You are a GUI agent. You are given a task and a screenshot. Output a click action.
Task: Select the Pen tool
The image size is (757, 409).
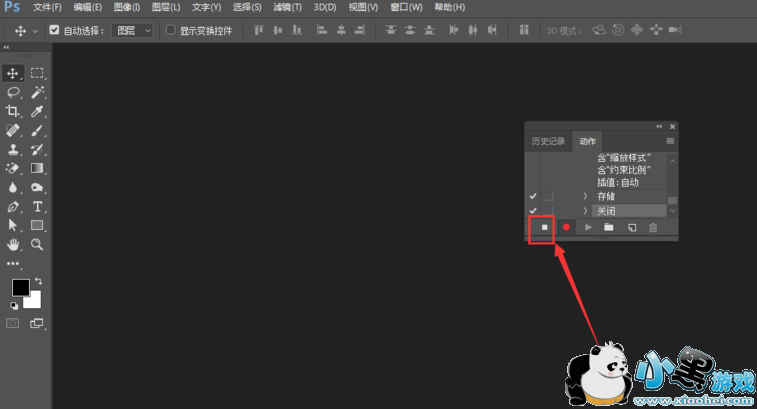(x=13, y=207)
